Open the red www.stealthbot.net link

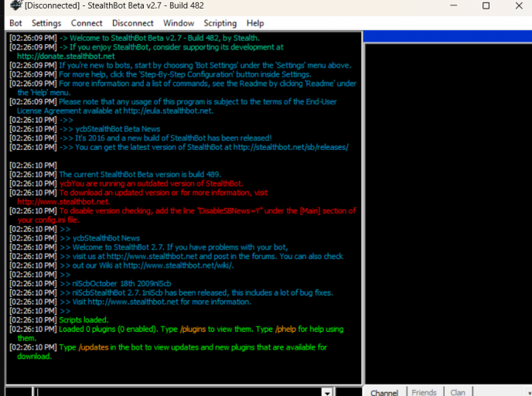[63, 202]
